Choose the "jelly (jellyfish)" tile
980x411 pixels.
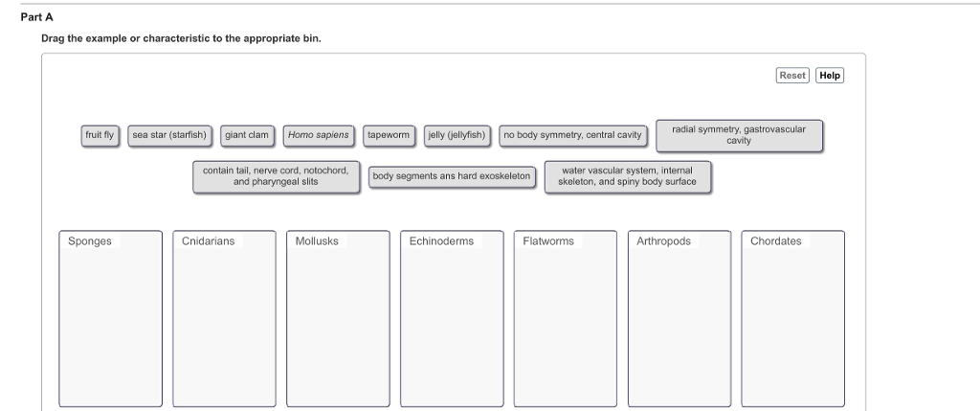point(457,136)
